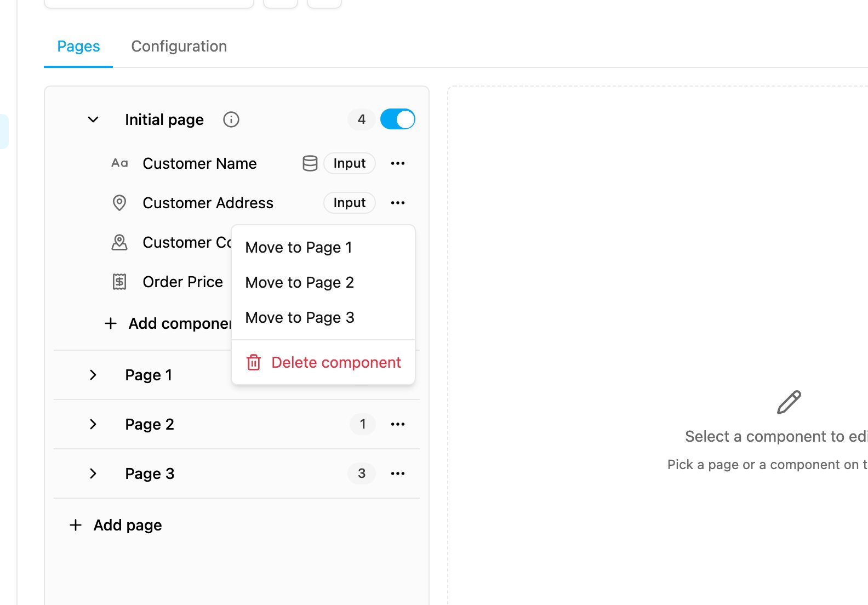This screenshot has width=868, height=605.
Task: Open the more options for Customer Address
Action: (398, 203)
